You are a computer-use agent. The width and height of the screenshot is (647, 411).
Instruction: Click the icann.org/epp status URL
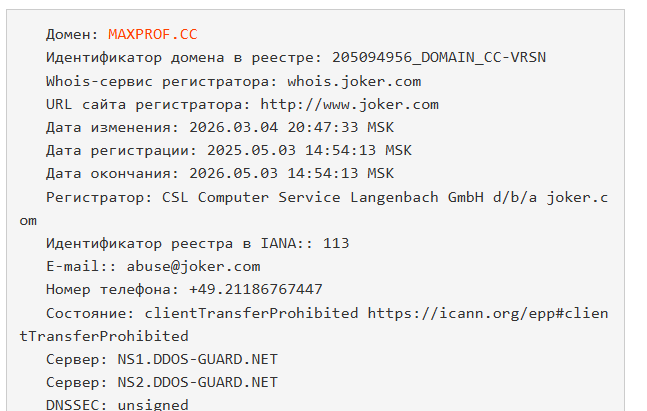click(487, 313)
